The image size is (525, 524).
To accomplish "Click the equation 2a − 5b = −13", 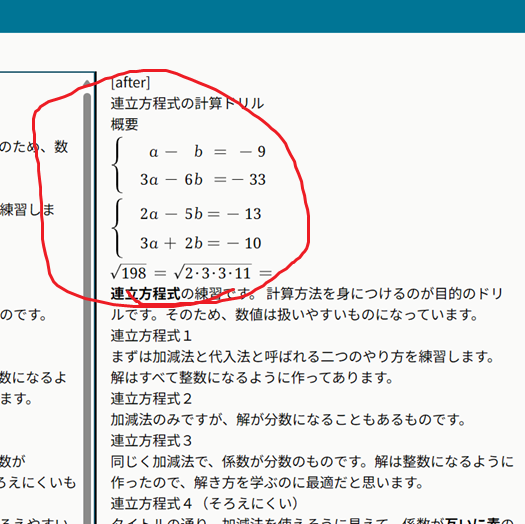I will point(201,214).
